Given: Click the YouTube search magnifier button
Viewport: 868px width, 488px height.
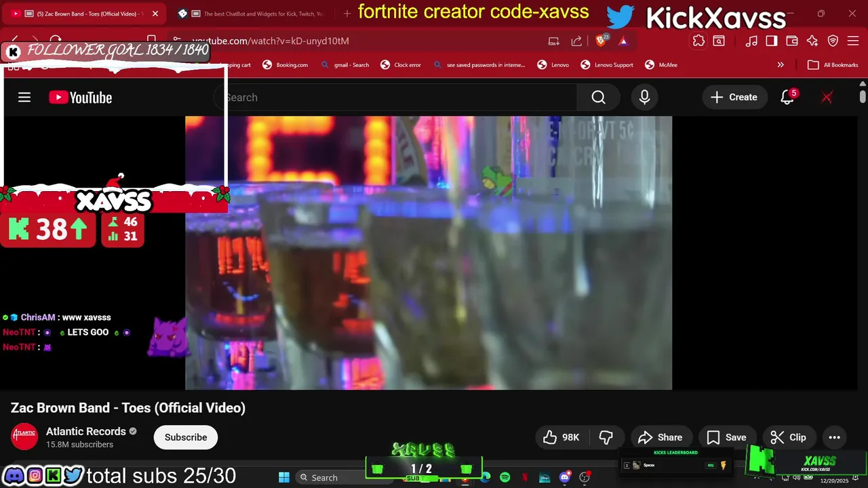Looking at the screenshot, I should coord(598,98).
